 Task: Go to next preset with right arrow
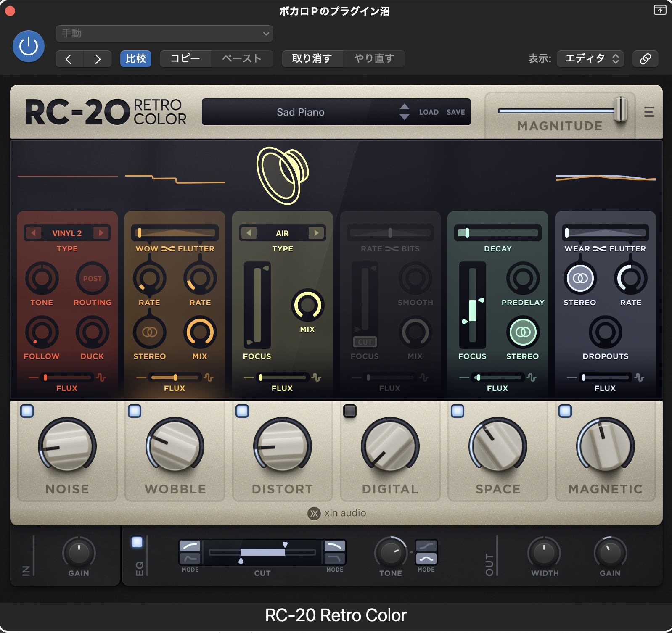tap(98, 59)
